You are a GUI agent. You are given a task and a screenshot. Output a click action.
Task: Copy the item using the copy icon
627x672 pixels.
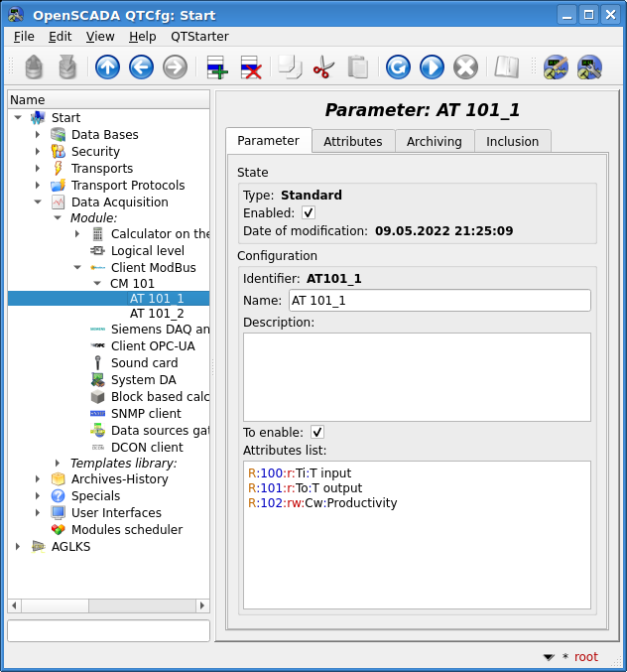point(290,67)
